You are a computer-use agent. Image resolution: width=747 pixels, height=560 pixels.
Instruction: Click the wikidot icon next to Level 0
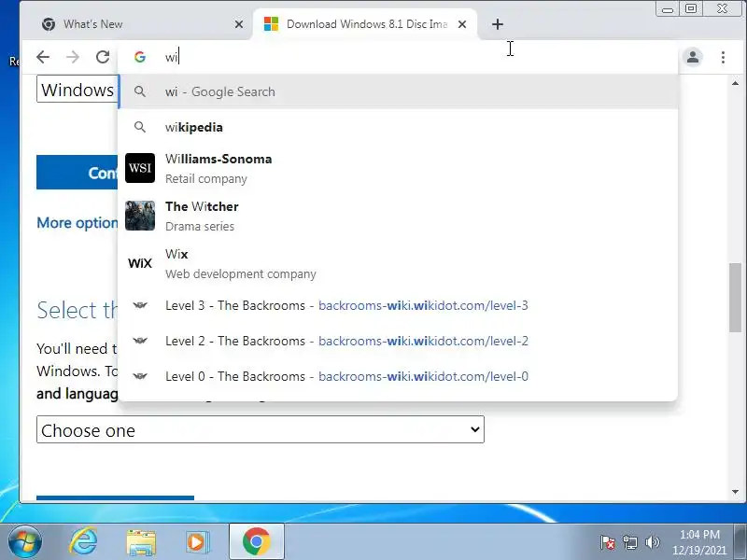tap(139, 376)
